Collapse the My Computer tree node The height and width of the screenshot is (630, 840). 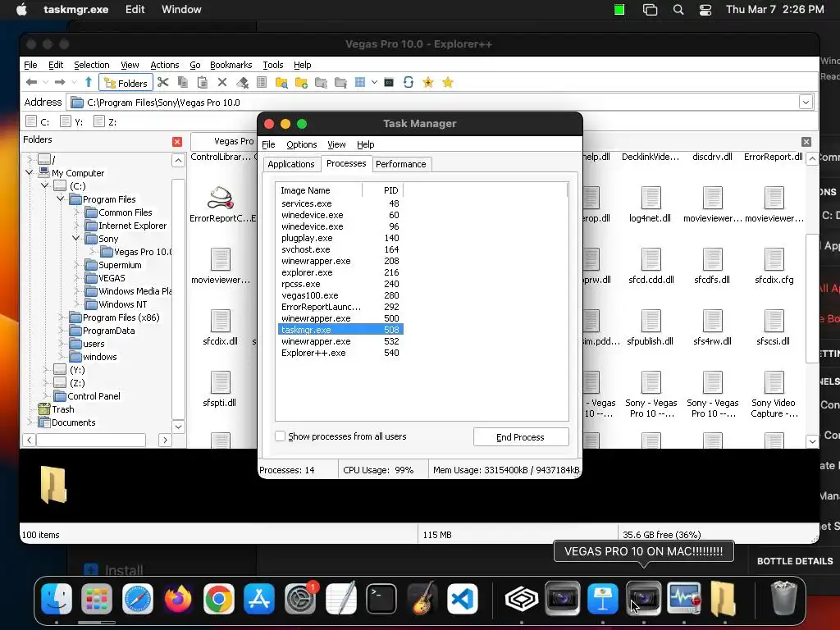click(30, 172)
